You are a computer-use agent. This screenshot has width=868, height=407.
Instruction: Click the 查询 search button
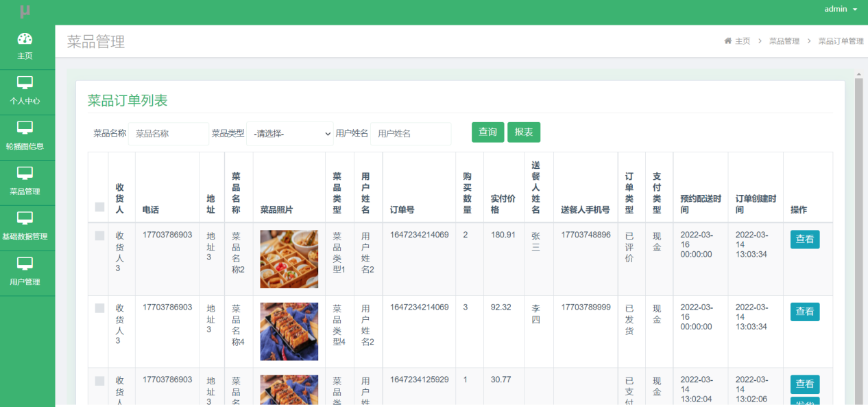click(x=488, y=132)
